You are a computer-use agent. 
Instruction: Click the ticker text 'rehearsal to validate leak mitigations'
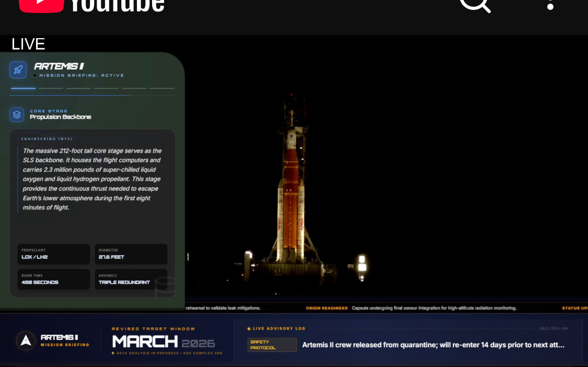[223, 308]
